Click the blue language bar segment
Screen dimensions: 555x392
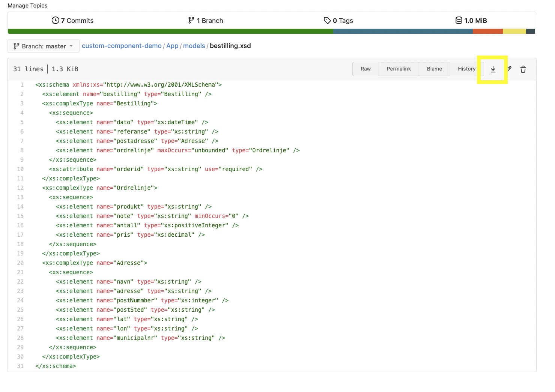[402, 32]
